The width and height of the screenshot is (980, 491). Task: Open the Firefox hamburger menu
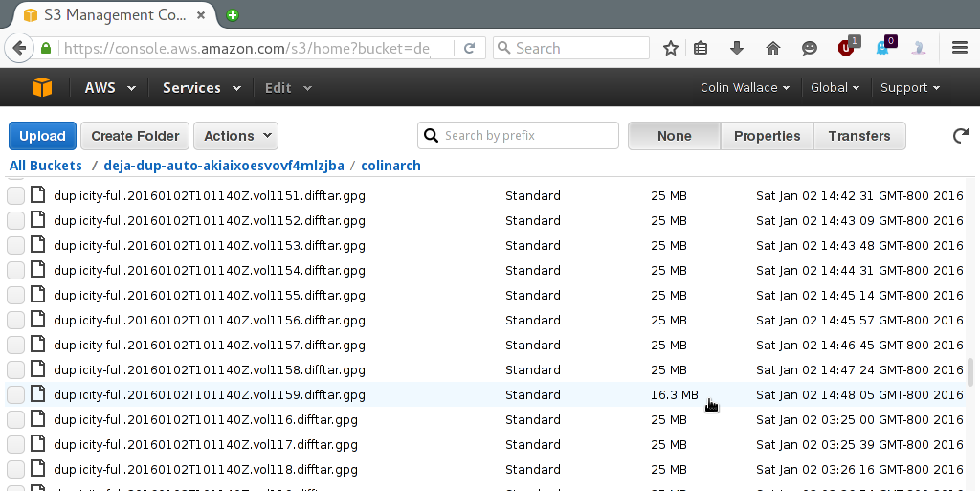click(960, 48)
